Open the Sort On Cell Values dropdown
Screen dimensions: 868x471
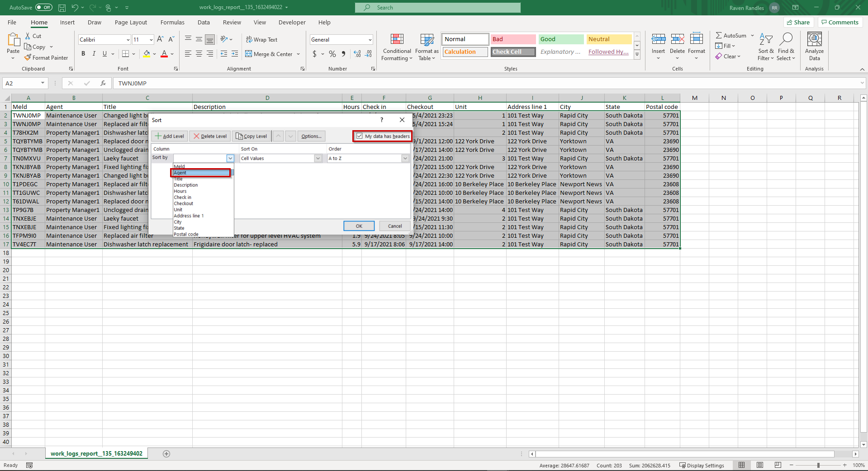pos(318,158)
